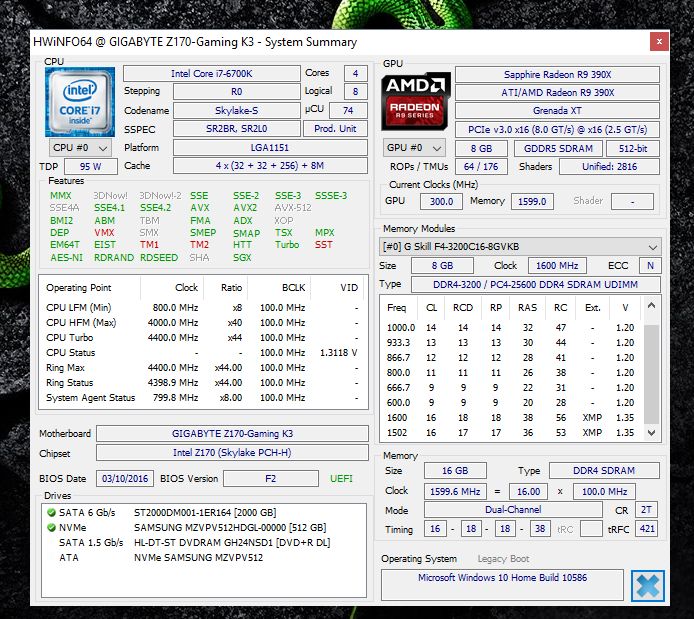Screen dimensions: 694x619
Task: Open the GPU #0 selector dropdown
Action: tap(414, 148)
